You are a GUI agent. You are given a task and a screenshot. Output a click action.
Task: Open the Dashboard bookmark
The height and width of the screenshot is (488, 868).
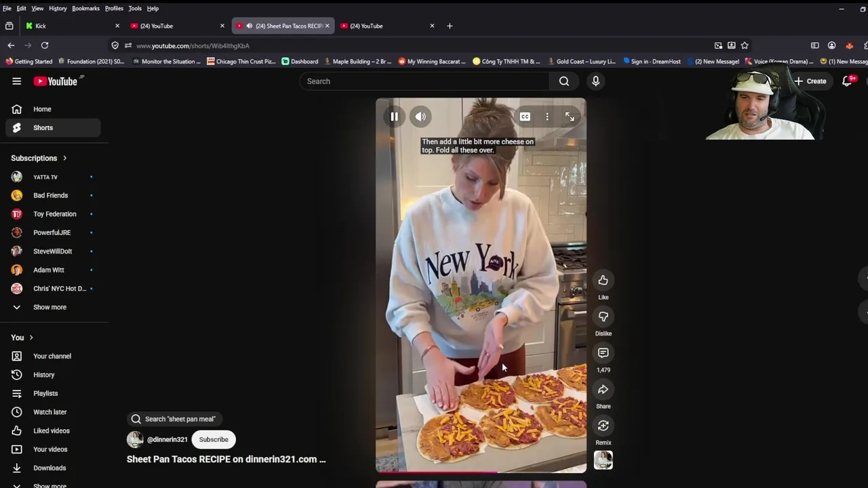[x=300, y=61]
